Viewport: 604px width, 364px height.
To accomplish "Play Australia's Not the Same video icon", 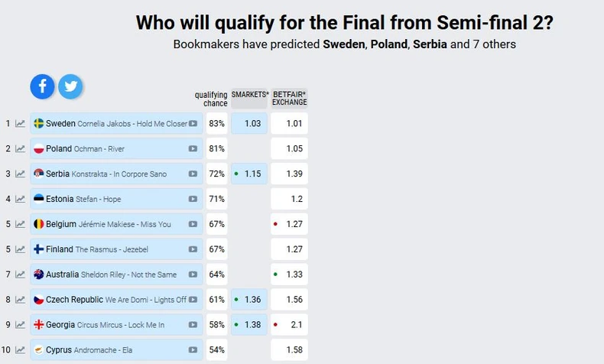I will tap(193, 275).
